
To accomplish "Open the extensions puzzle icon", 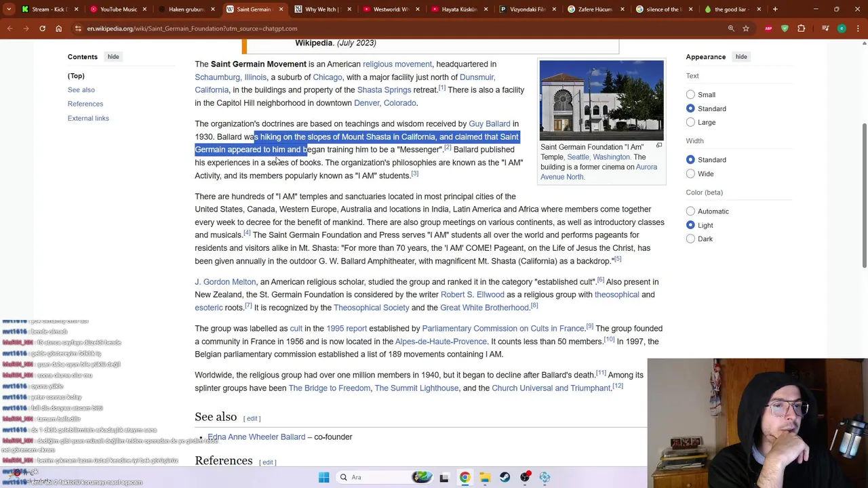I will coord(801,28).
